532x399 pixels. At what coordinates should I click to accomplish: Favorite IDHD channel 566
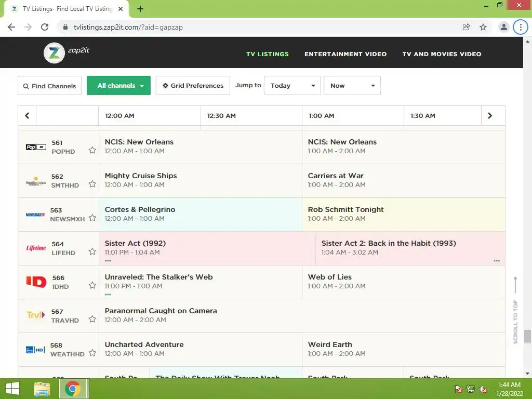(x=92, y=285)
